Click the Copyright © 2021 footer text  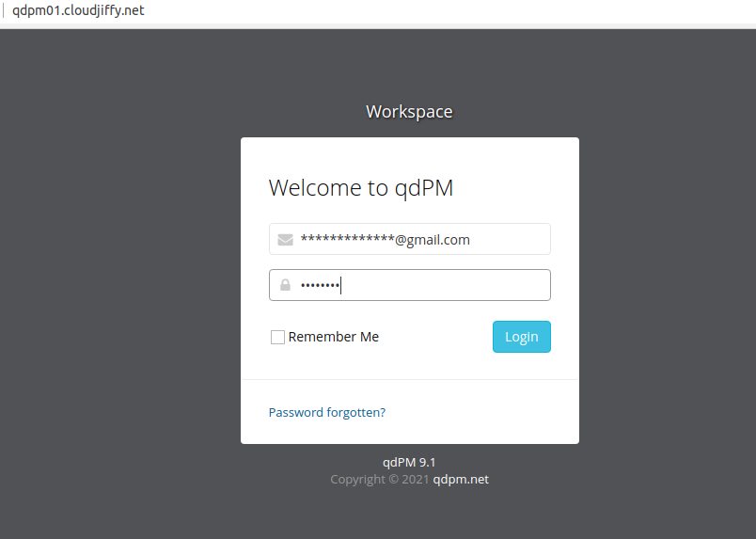[x=378, y=480]
